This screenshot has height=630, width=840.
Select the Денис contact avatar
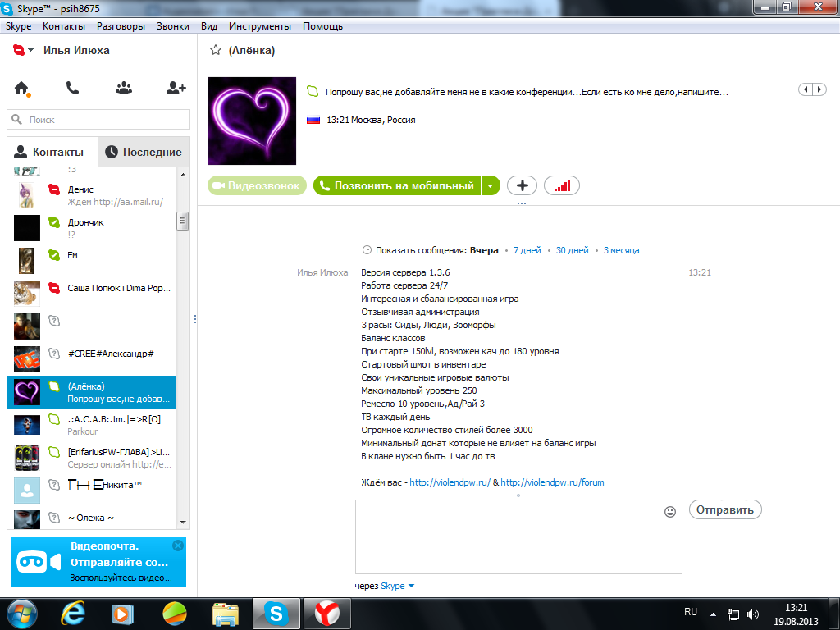pyautogui.click(x=26, y=195)
